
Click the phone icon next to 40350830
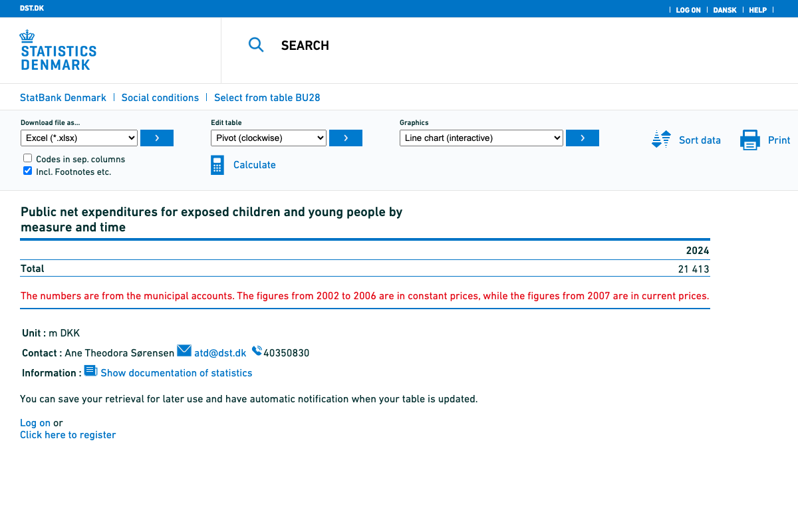[257, 351]
